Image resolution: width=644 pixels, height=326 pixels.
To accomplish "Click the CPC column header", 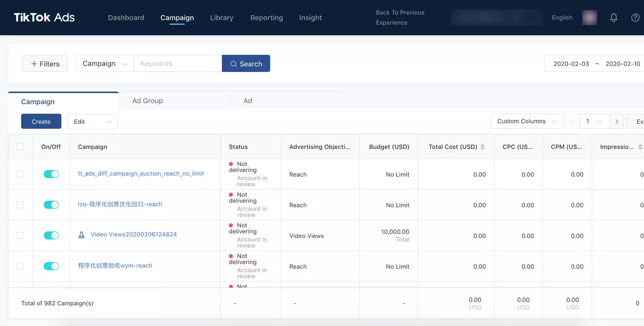I will (x=518, y=147).
